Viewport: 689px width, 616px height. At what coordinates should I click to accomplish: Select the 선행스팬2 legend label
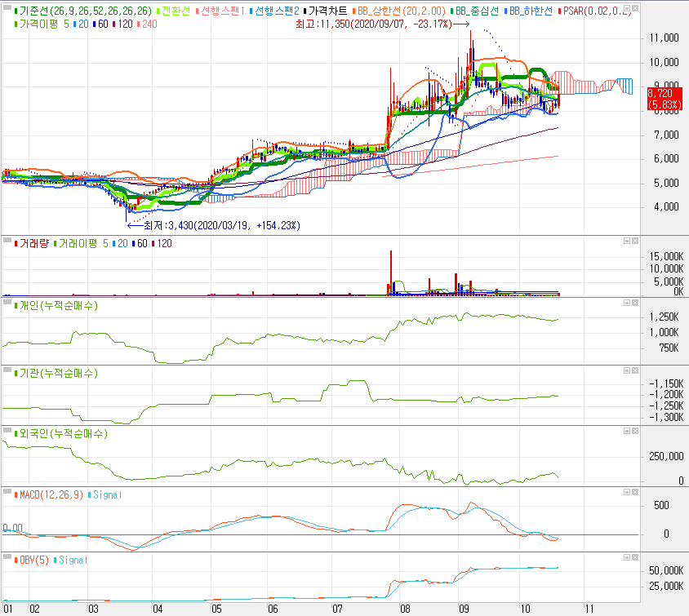tap(274, 11)
